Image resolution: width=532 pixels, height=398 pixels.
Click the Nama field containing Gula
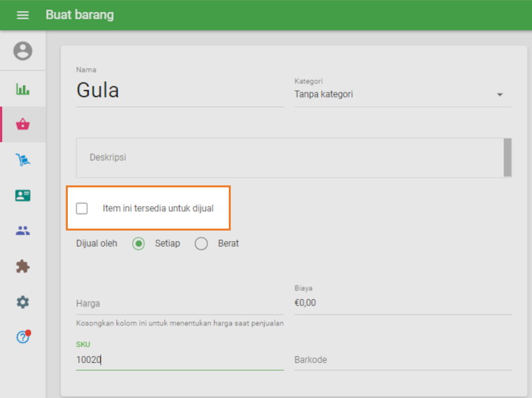(x=180, y=90)
